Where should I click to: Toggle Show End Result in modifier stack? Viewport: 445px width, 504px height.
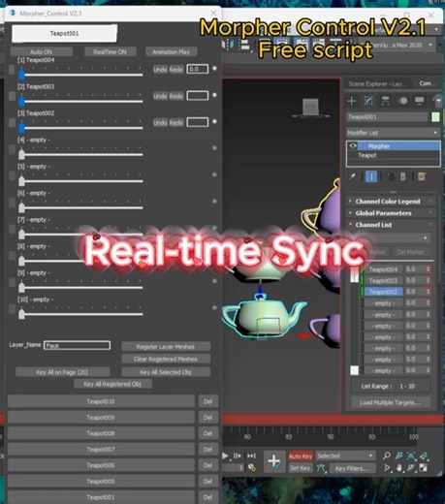[371, 176]
